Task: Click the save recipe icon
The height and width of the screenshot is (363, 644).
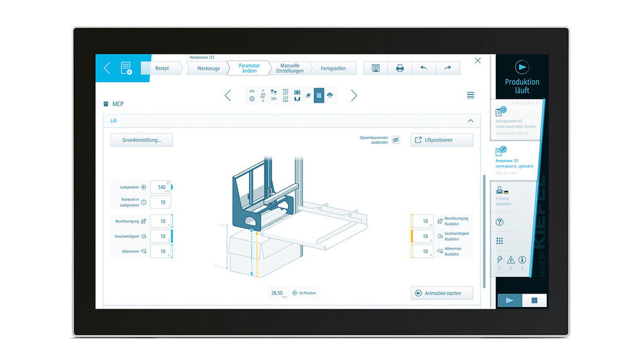Action: tap(375, 68)
